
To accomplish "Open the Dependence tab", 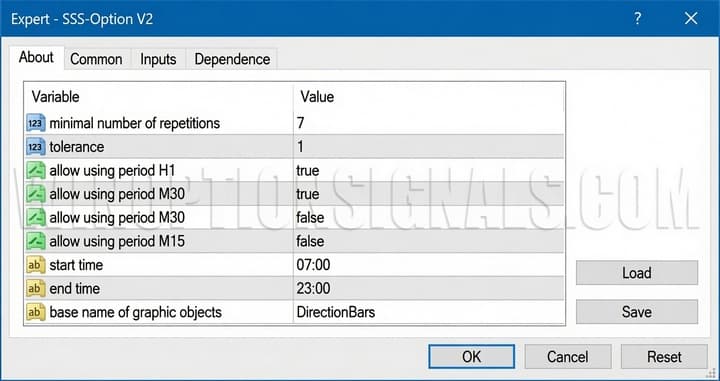I will 232,59.
